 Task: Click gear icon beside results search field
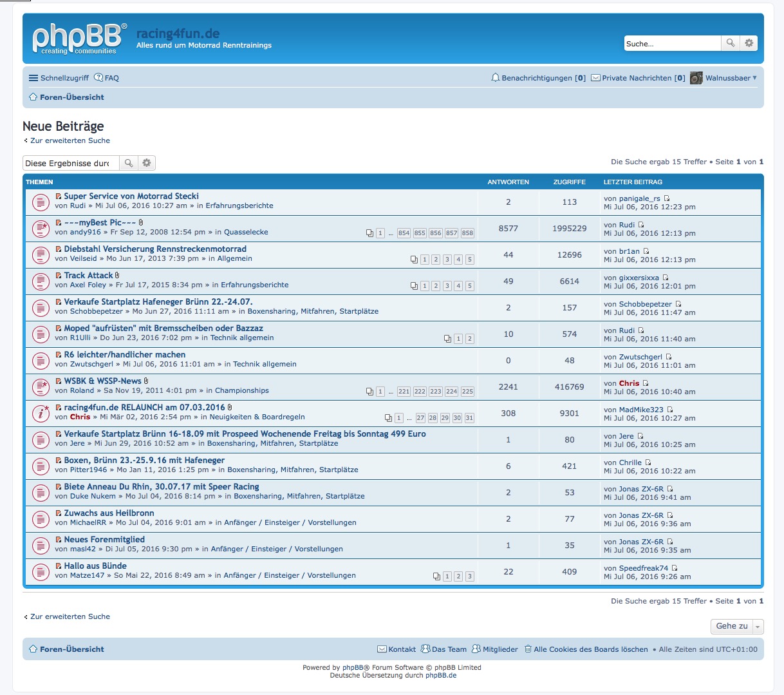click(147, 163)
